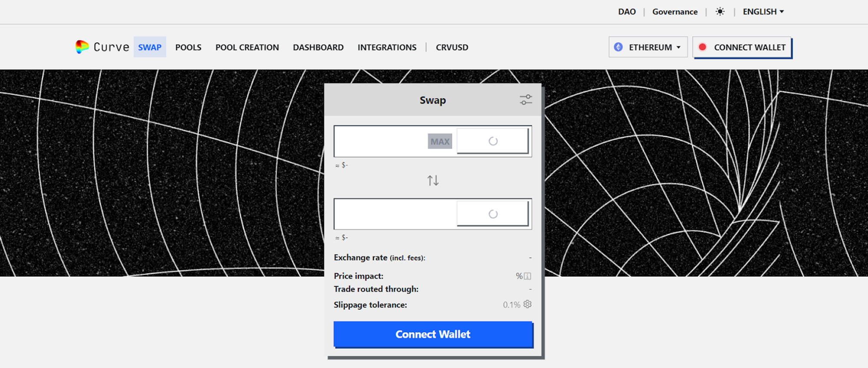Toggle the light/dark theme sun icon
This screenshot has width=868, height=368.
(x=720, y=12)
